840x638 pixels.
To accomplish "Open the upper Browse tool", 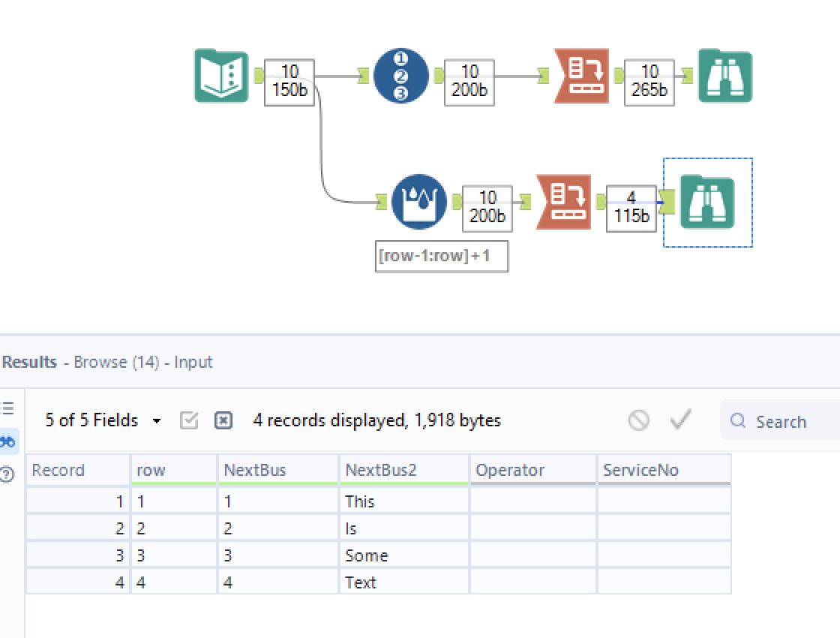I will (724, 76).
